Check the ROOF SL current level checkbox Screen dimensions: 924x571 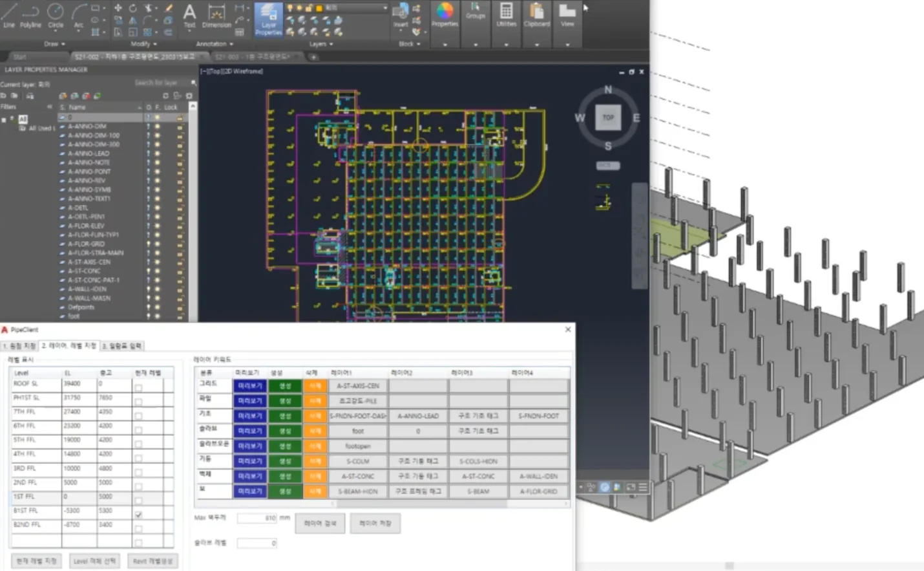(138, 387)
